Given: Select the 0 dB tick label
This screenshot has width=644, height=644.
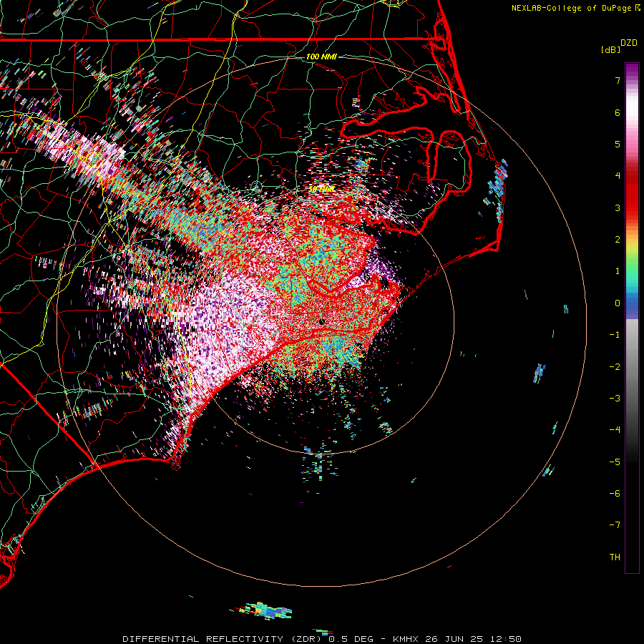Looking at the screenshot, I should 618,303.
